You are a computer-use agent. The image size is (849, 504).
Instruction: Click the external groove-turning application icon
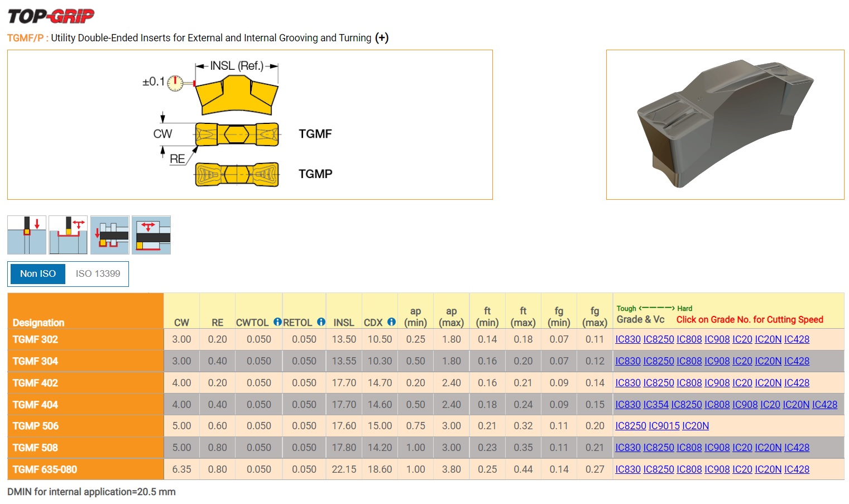point(68,235)
